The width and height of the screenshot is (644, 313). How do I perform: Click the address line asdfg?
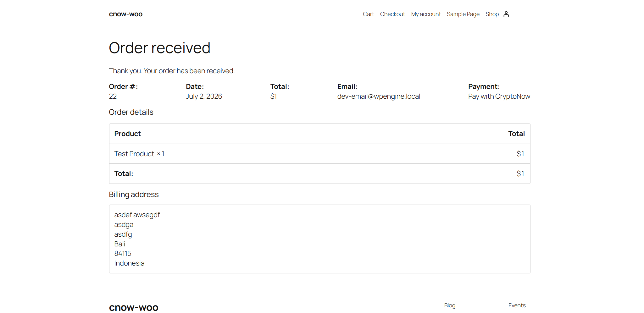click(x=123, y=234)
